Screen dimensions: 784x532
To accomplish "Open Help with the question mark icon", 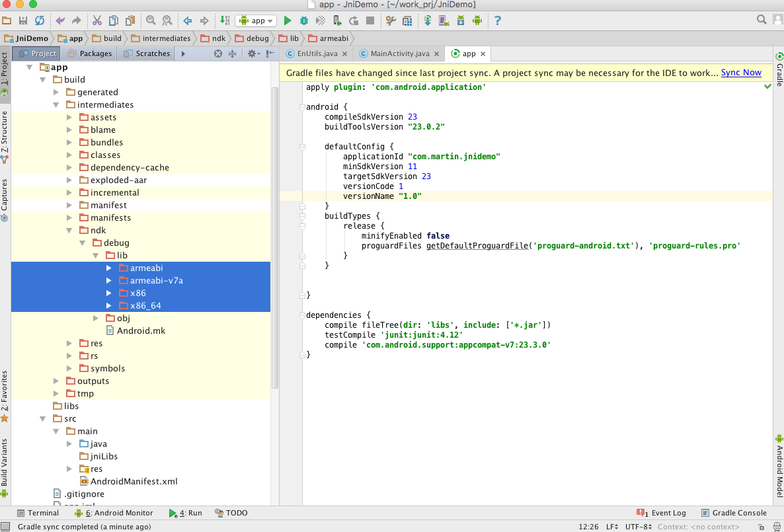I will click(x=497, y=21).
